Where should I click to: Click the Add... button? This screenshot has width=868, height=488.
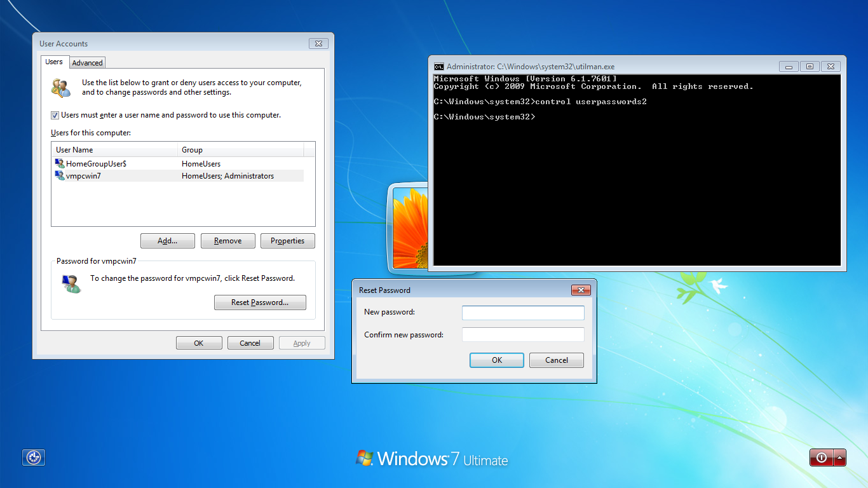pos(167,241)
